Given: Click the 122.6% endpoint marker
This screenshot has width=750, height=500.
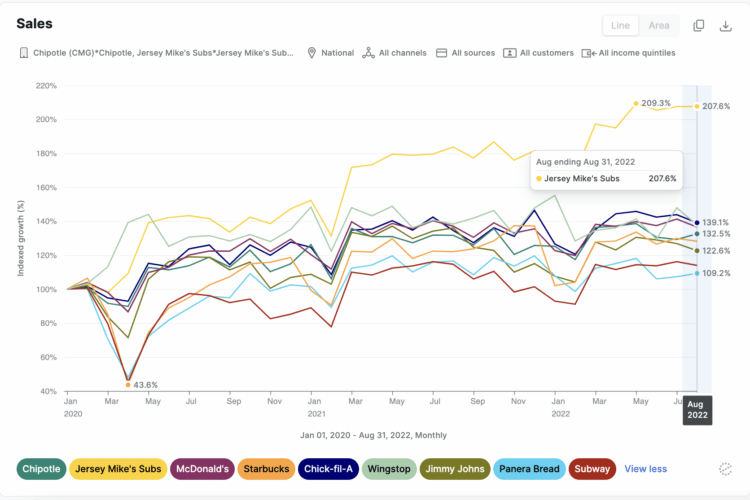Looking at the screenshot, I should pos(697,251).
